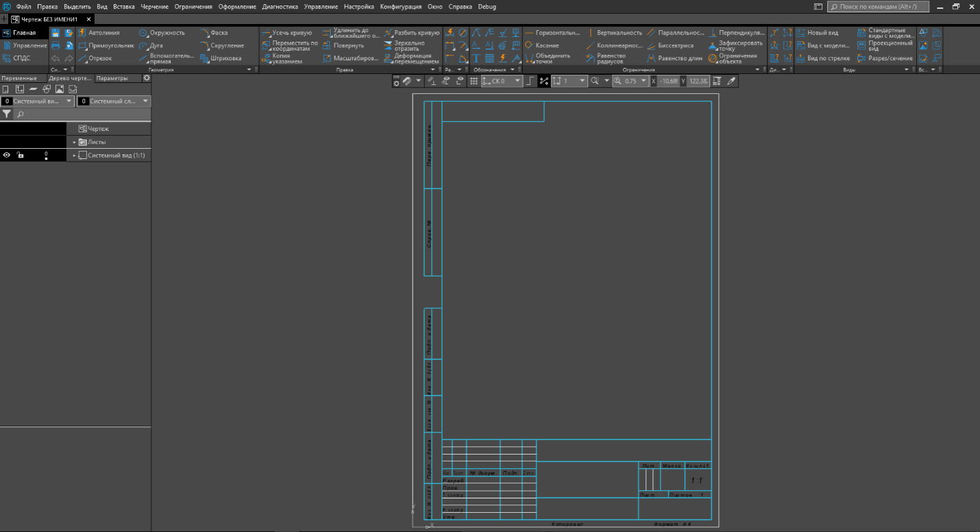Choose the Окружность circle tool
Viewport: 980px width, 532px height.
[162, 32]
